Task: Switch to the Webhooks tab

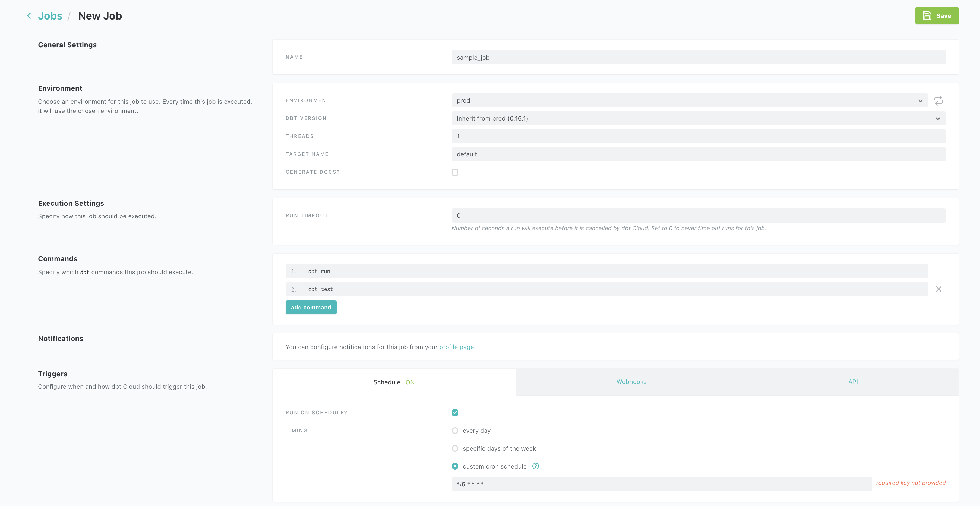Action: [631, 382]
